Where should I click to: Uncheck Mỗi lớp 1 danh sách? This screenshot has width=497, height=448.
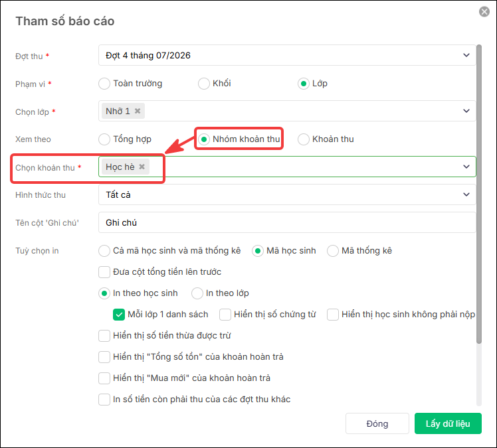tap(119, 315)
